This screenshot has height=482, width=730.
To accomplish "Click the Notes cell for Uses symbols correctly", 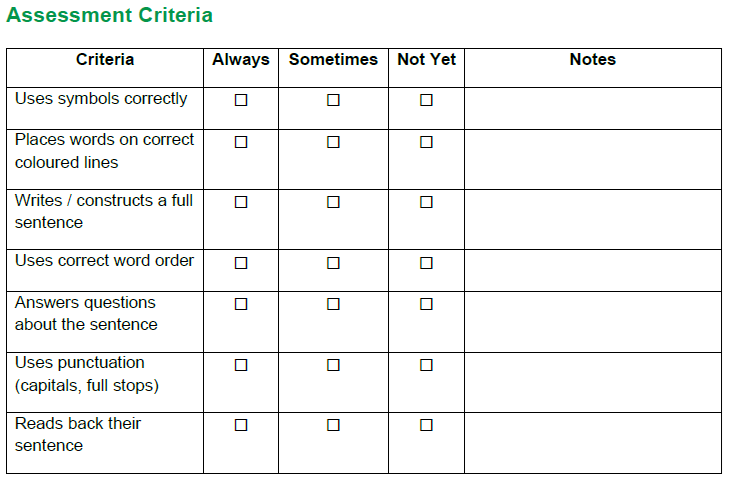I will (592, 108).
